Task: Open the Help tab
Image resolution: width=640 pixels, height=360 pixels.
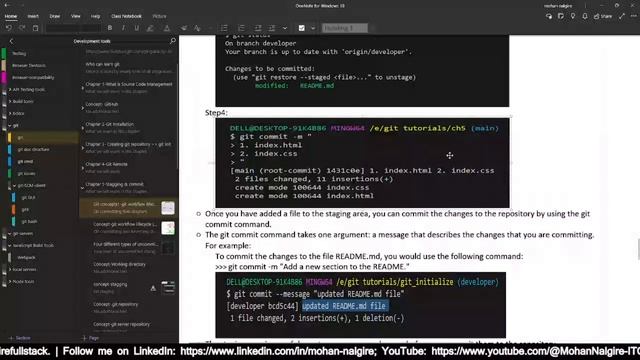Action: click(96, 16)
